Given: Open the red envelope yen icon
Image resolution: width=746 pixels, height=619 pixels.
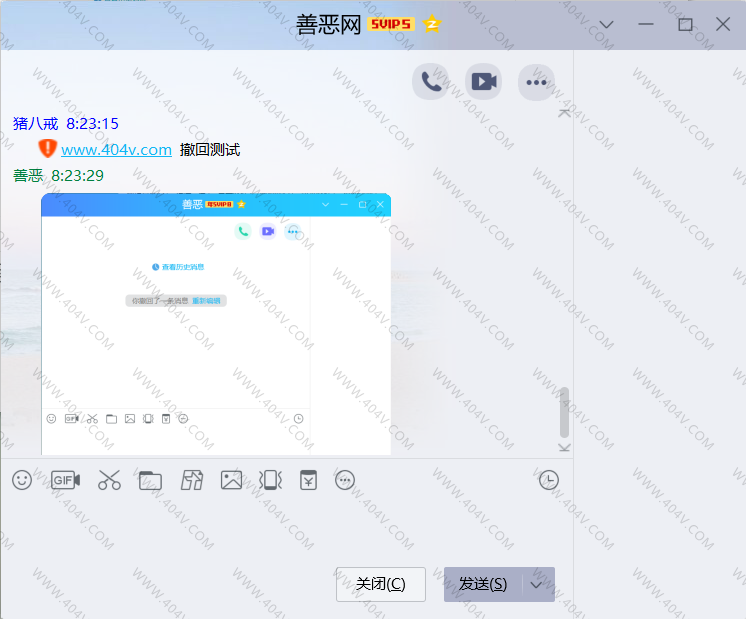Looking at the screenshot, I should [x=308, y=480].
